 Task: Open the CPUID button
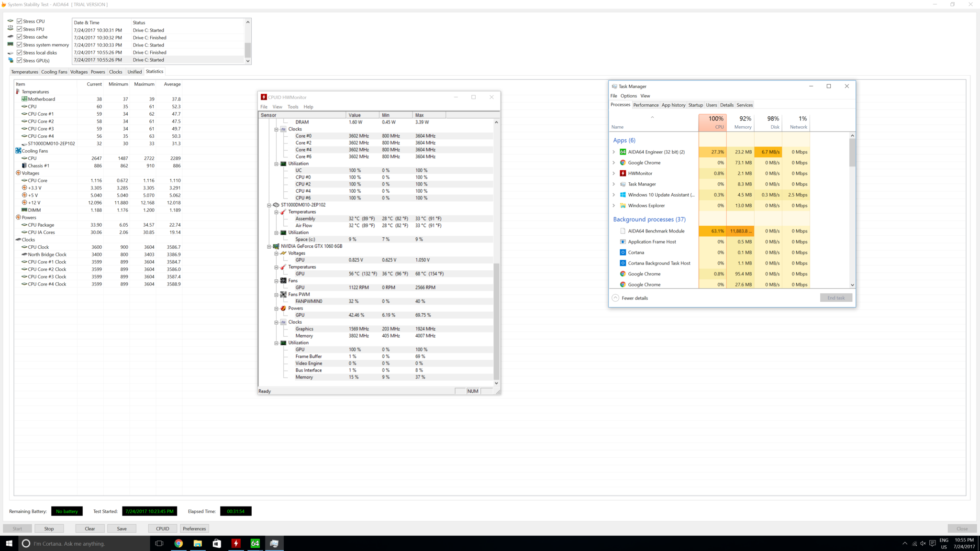point(162,529)
